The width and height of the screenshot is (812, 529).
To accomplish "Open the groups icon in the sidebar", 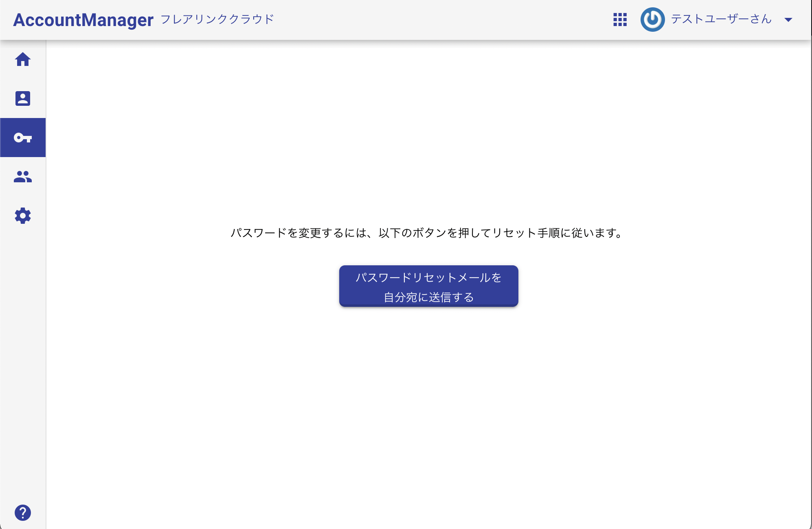I will [x=23, y=177].
